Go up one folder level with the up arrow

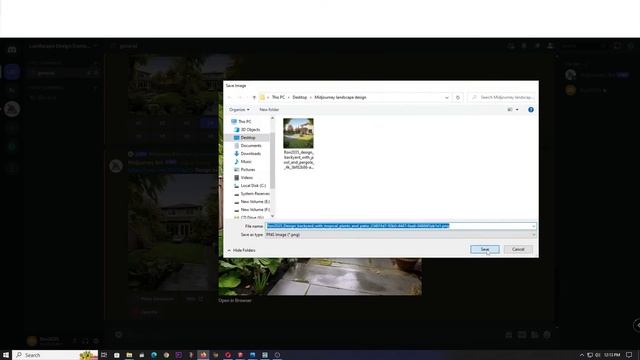coord(254,98)
